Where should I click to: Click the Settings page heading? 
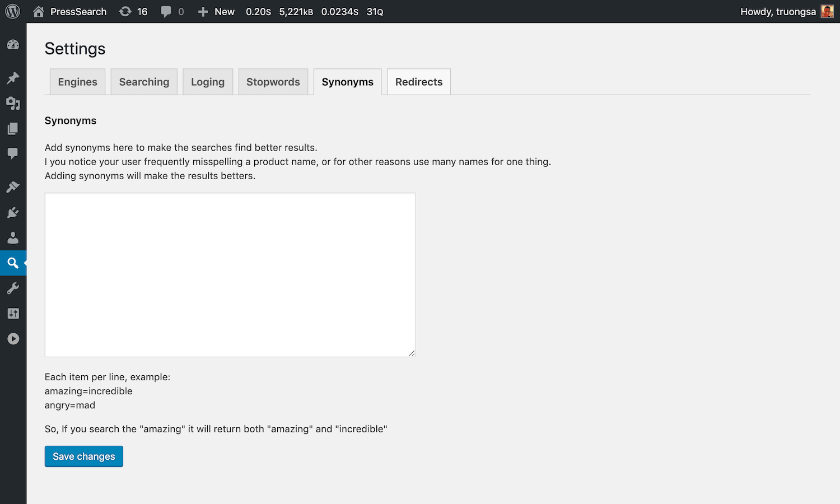click(75, 49)
